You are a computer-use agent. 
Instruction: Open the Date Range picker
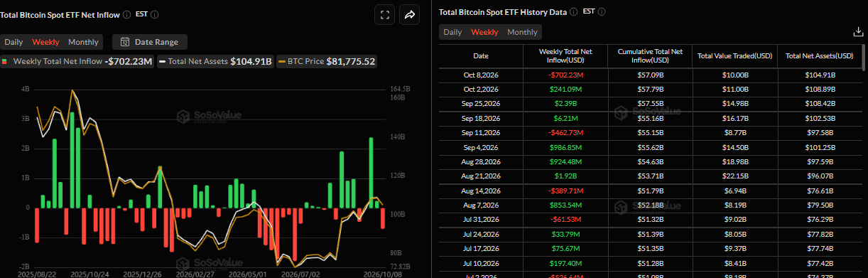150,42
